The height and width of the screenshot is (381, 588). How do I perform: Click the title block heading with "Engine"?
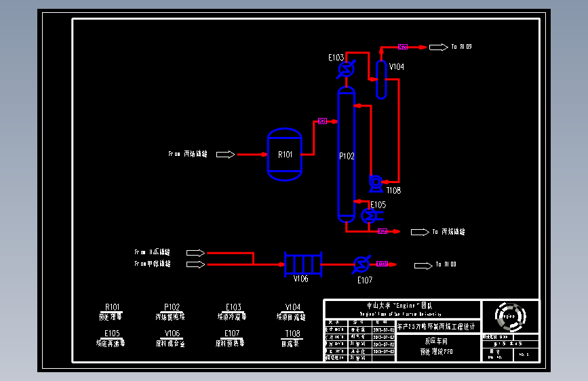point(399,306)
